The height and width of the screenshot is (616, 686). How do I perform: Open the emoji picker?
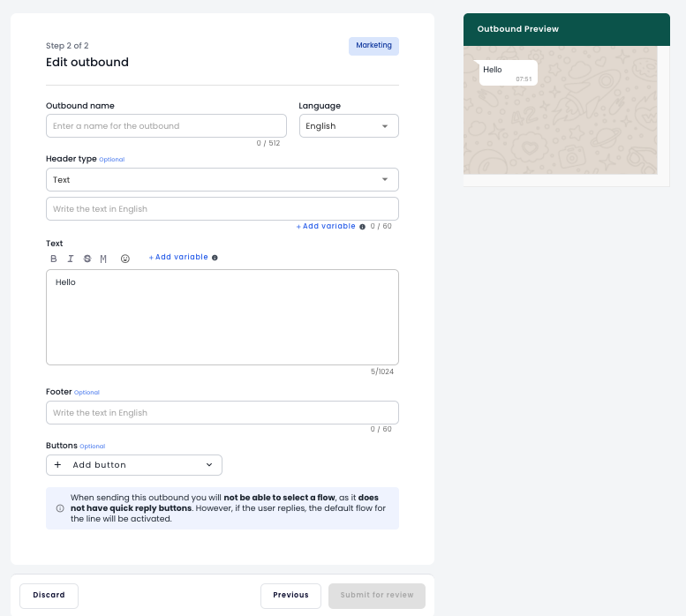(125, 259)
